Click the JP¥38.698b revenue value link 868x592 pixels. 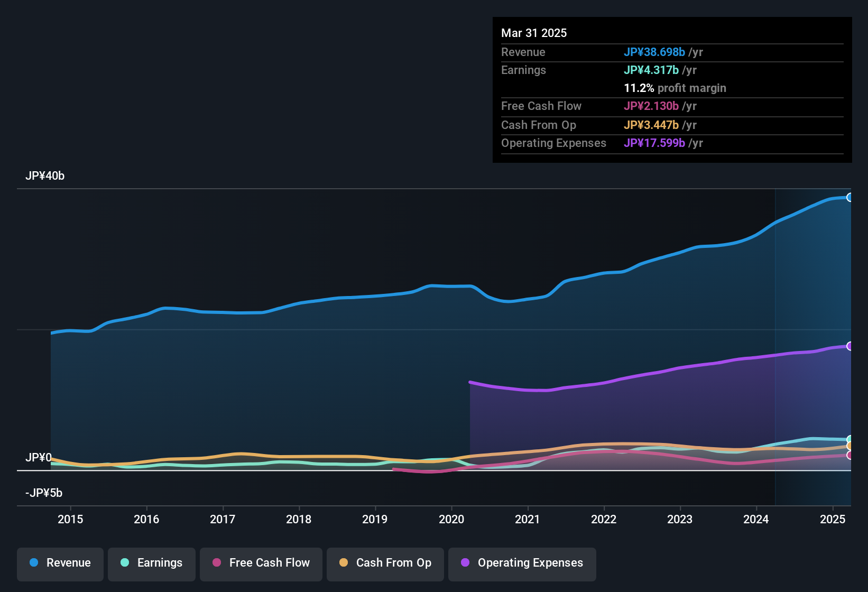coord(654,52)
